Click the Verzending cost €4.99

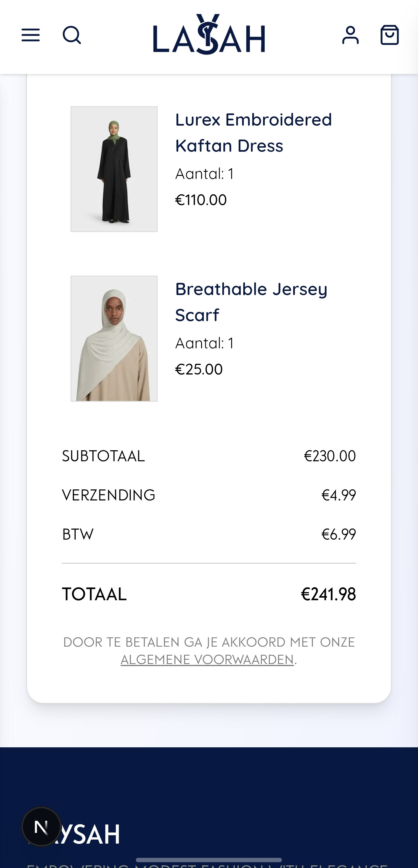(338, 495)
